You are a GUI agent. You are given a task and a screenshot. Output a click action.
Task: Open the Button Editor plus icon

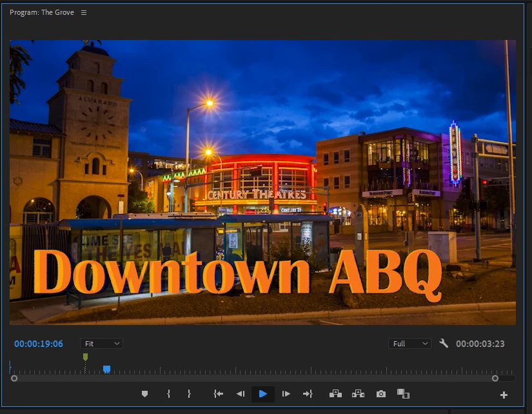coord(504,395)
